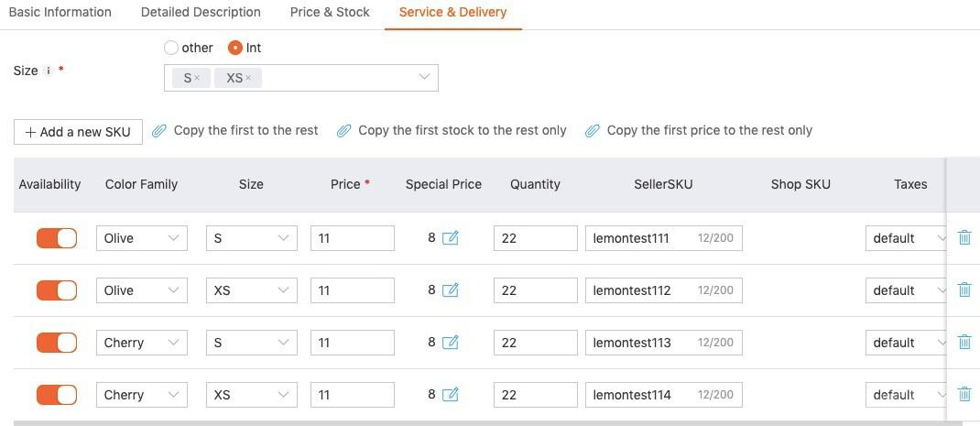
Task: Open Taxes dropdown for lemontest113 row
Action: [907, 343]
